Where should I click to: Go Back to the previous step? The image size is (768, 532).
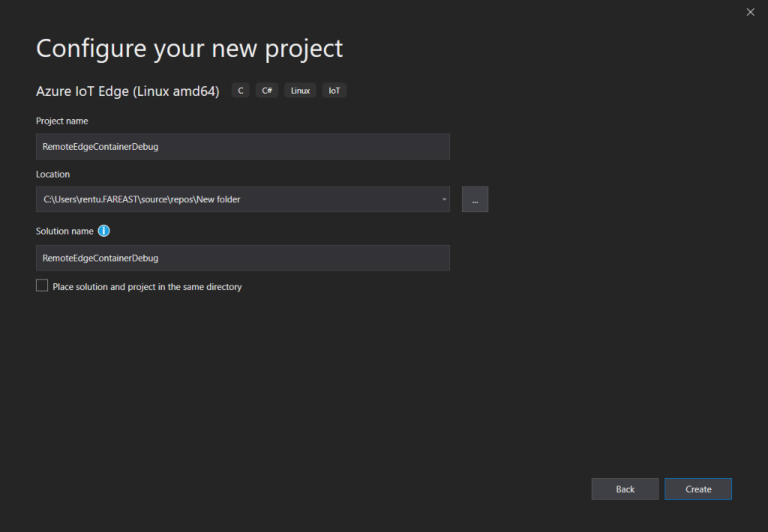[x=625, y=489]
